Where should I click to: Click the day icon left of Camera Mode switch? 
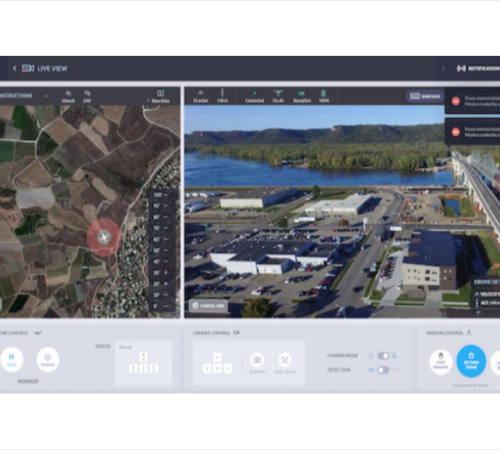tap(371, 356)
